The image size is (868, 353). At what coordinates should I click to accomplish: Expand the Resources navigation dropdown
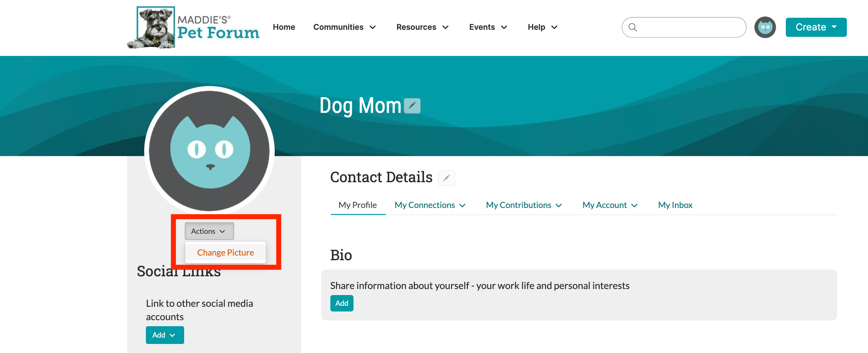445,27
